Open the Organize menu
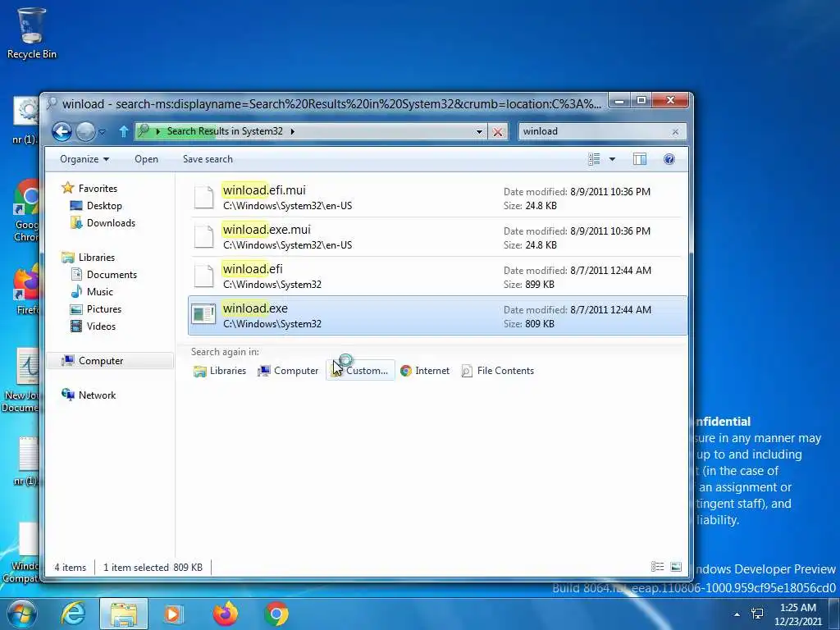This screenshot has width=840, height=630. click(84, 159)
